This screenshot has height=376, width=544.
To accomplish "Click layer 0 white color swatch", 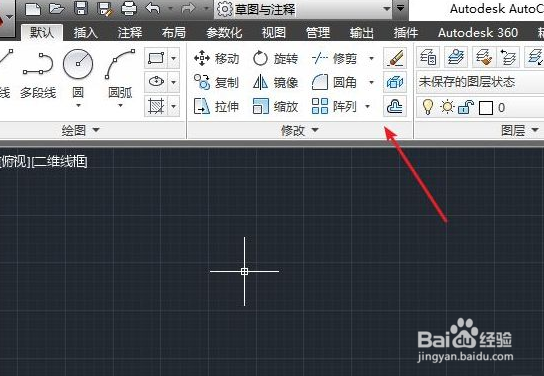I will [x=486, y=108].
